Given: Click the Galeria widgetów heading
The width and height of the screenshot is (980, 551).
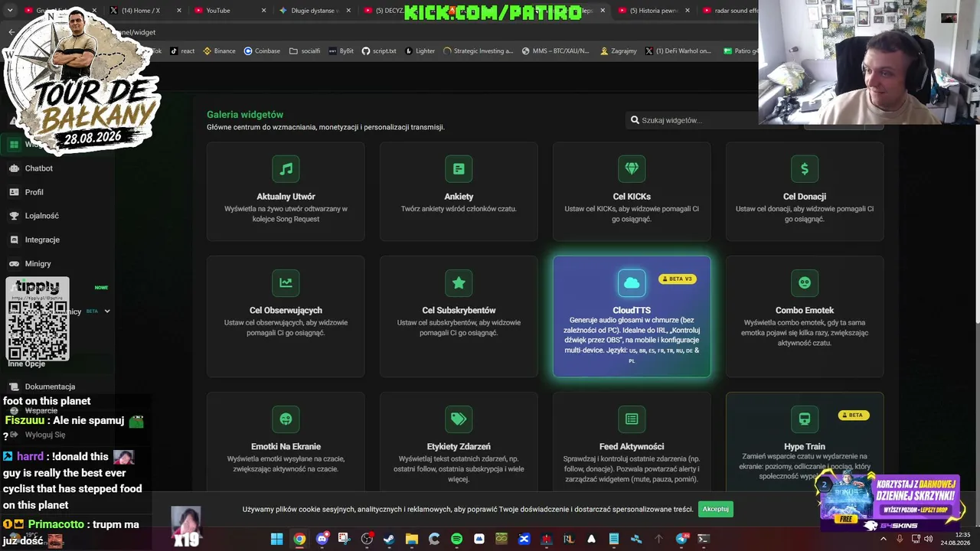Looking at the screenshot, I should (x=245, y=115).
